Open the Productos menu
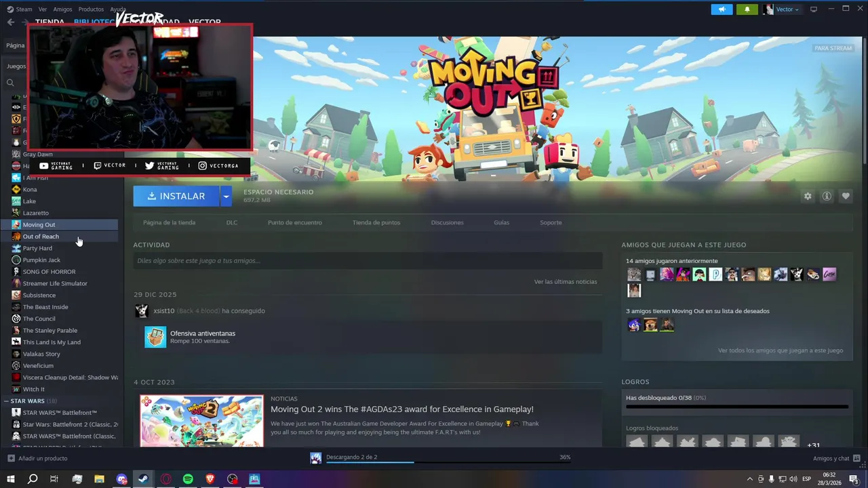868x488 pixels. click(x=91, y=9)
